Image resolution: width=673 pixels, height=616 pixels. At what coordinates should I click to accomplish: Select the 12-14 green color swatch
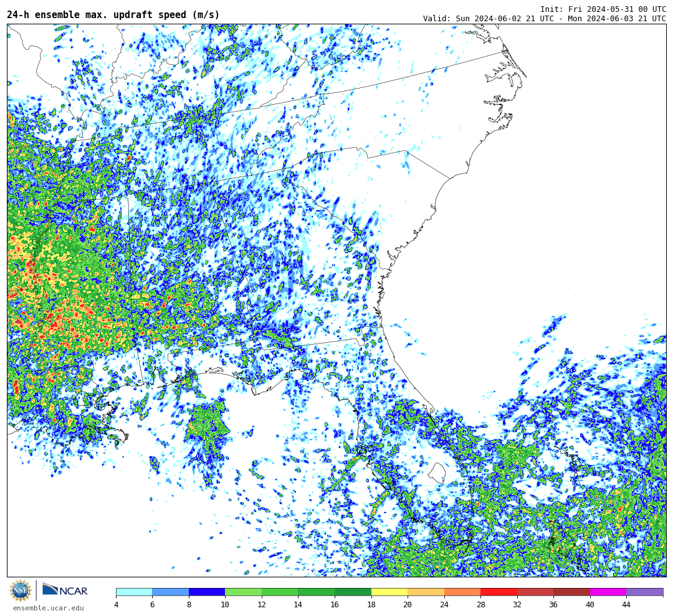[x=280, y=592]
